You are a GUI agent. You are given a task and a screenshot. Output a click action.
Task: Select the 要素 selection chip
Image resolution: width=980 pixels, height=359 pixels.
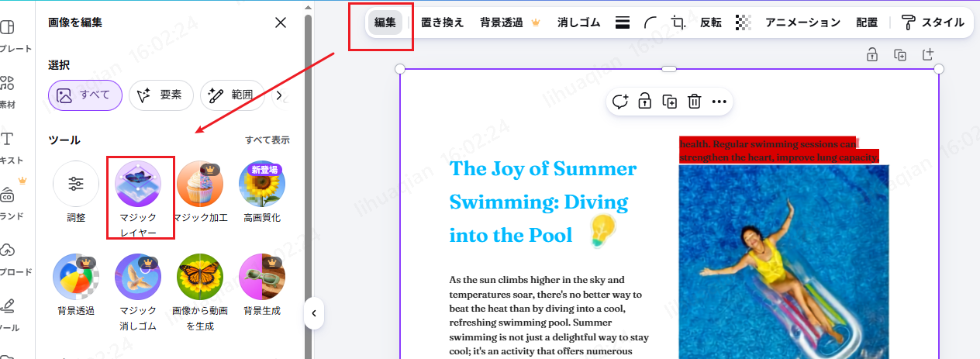161,95
